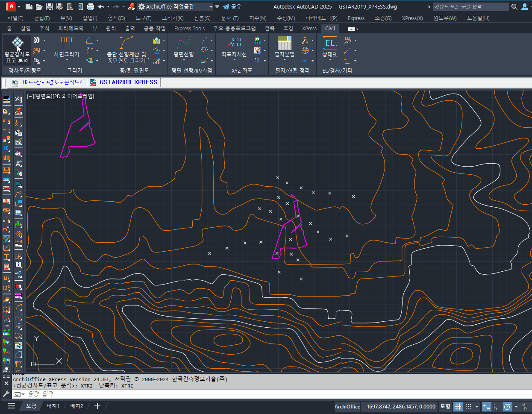
Task: Click the 12³ numbering tool in left toolbar
Action: pos(6,288)
